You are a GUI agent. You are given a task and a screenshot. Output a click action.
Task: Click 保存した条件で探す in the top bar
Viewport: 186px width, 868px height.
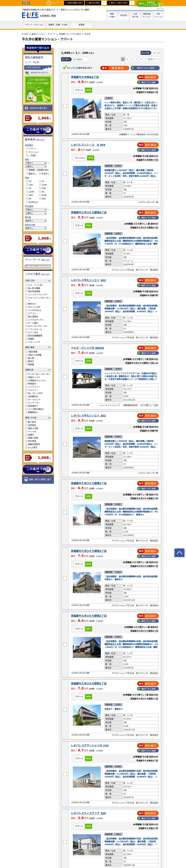[x=118, y=3]
